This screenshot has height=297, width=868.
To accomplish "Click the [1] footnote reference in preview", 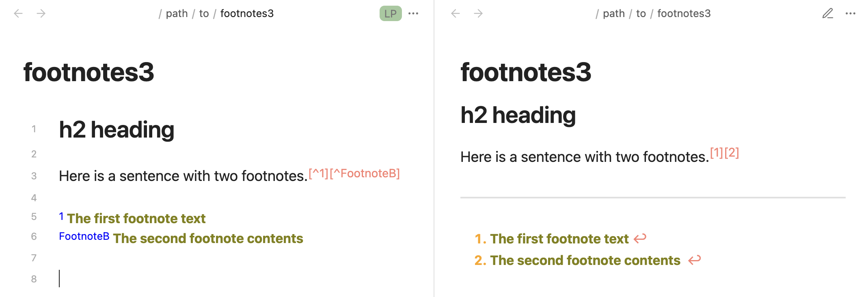I will tap(717, 153).
